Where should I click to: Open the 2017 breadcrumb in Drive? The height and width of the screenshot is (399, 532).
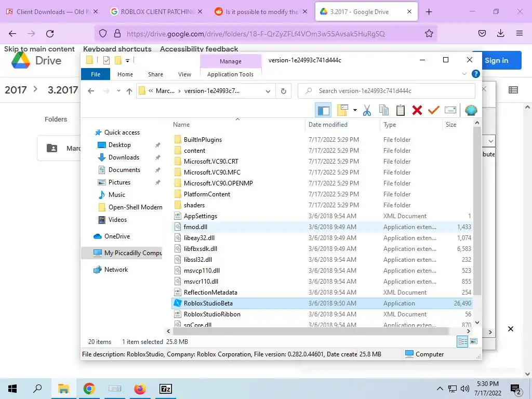click(x=16, y=90)
